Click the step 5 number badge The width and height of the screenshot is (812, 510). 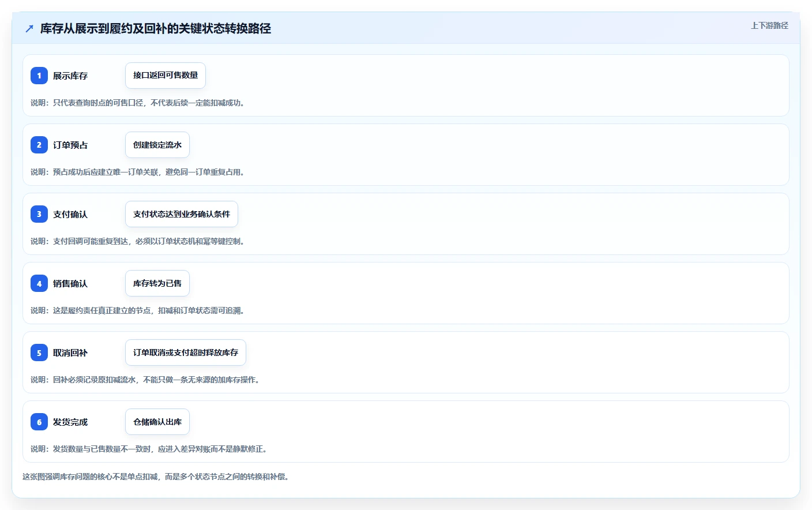pos(39,352)
